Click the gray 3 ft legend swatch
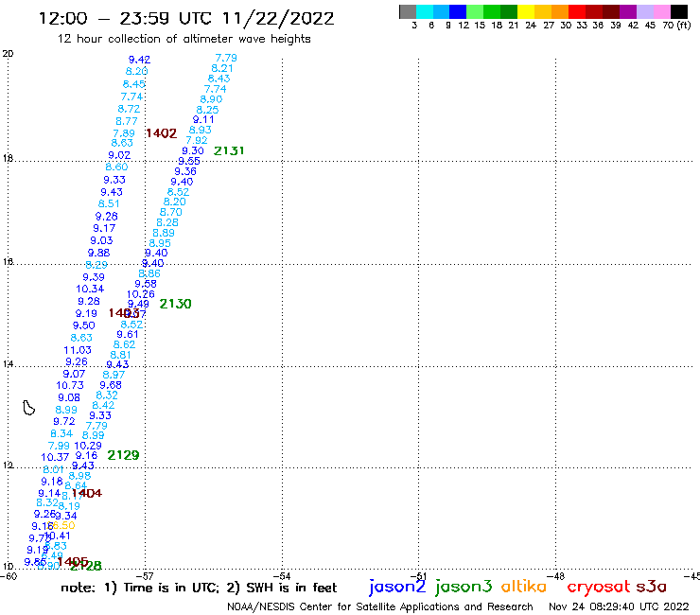The width and height of the screenshot is (700, 615). pos(408,11)
